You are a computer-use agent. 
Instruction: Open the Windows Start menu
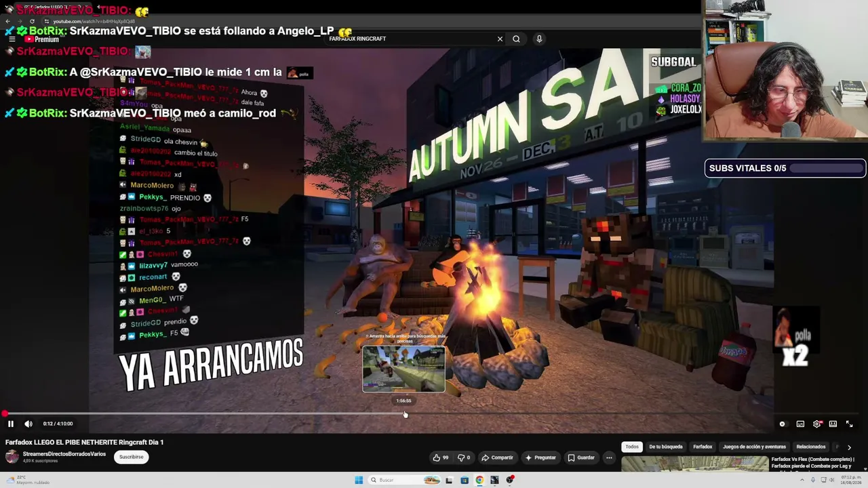click(359, 480)
